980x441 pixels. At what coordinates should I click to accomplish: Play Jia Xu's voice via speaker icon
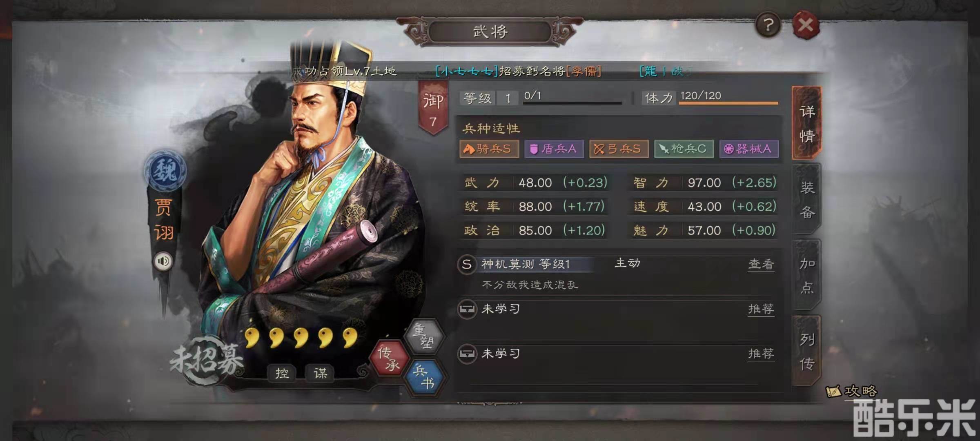pyautogui.click(x=163, y=261)
